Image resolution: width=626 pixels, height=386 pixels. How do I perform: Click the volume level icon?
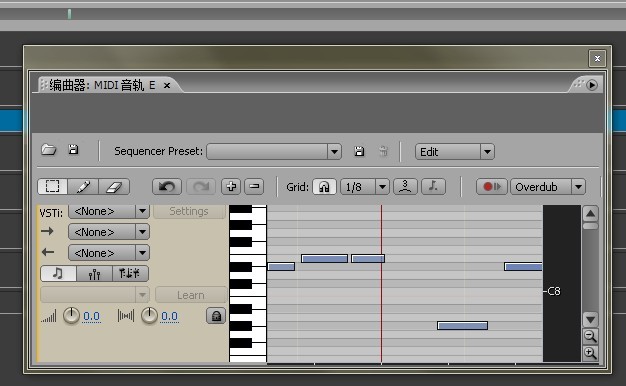click(49, 316)
